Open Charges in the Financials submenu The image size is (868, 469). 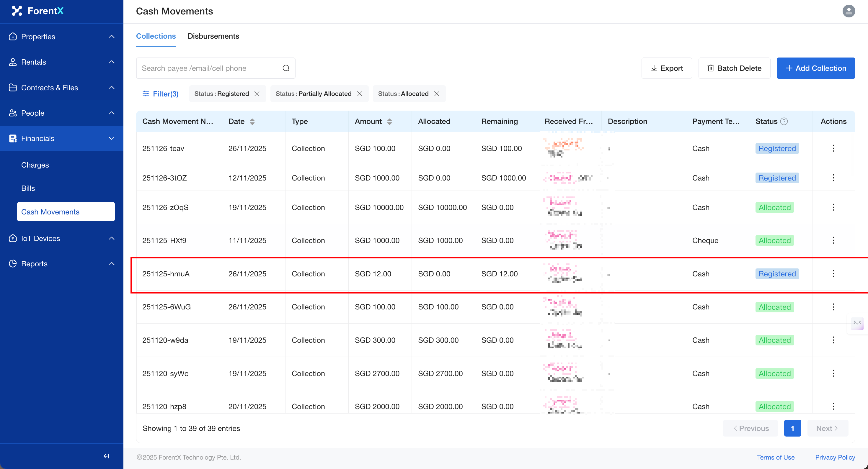(x=35, y=165)
